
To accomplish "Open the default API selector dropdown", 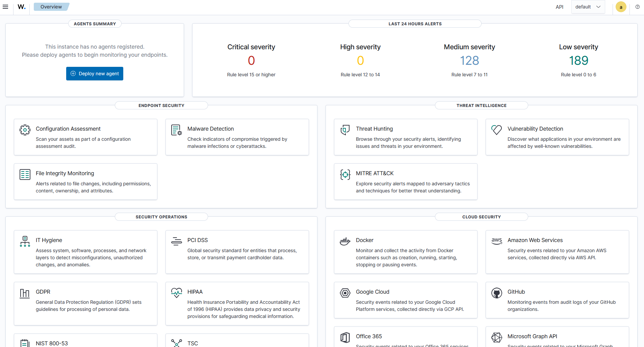I will tap(588, 6).
